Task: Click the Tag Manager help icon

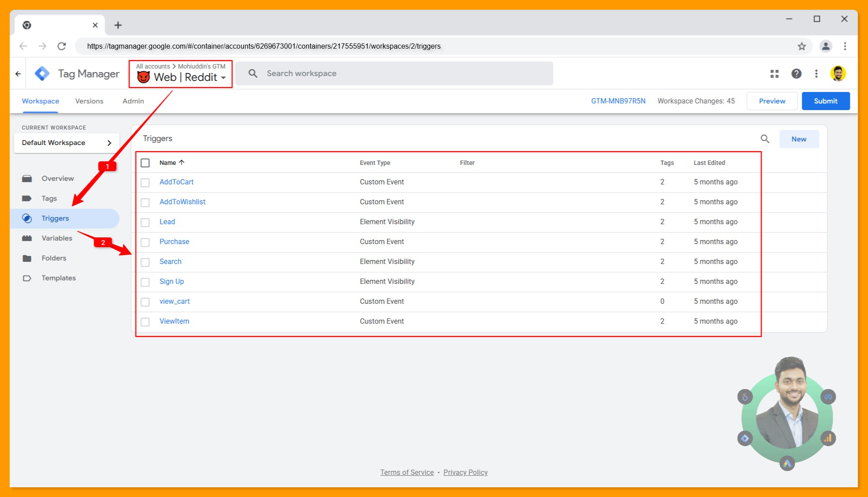Action: pyautogui.click(x=796, y=73)
